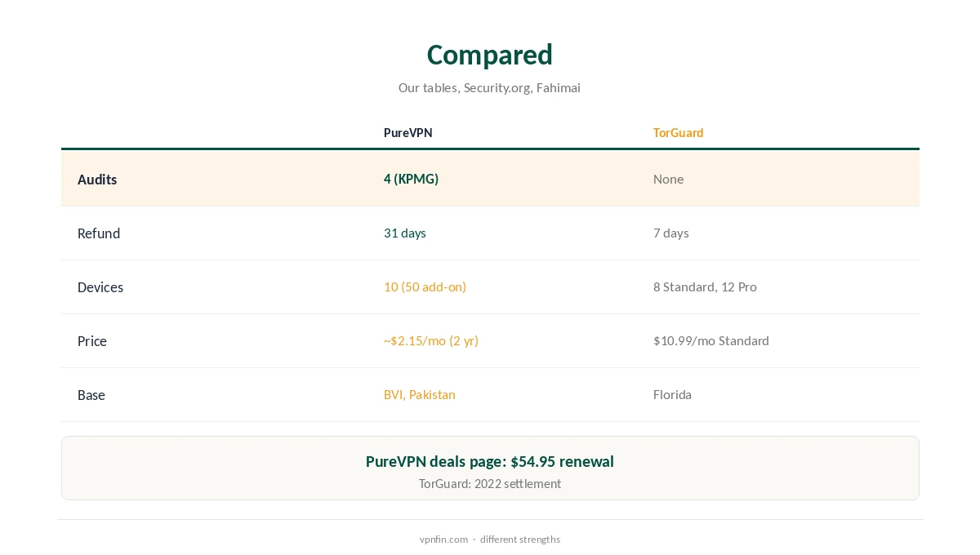Click the '10 (50 add-on)' cell
980x555 pixels.
coord(425,286)
